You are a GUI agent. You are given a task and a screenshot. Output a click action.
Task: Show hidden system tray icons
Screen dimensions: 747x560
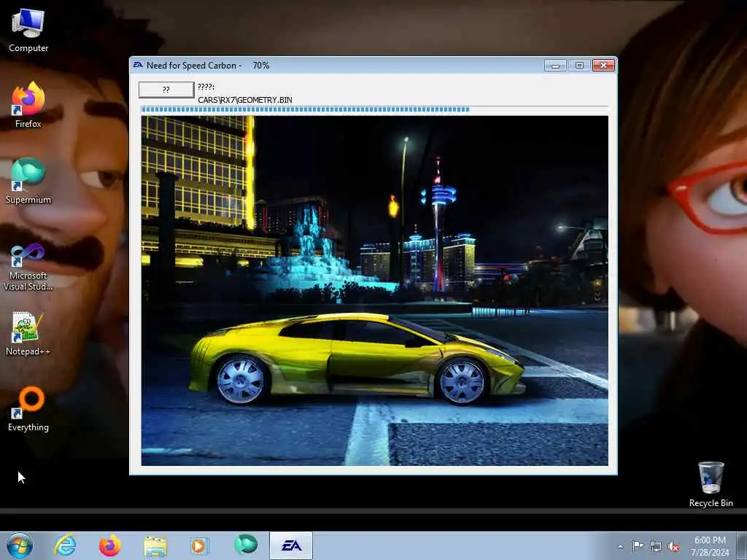(620, 546)
